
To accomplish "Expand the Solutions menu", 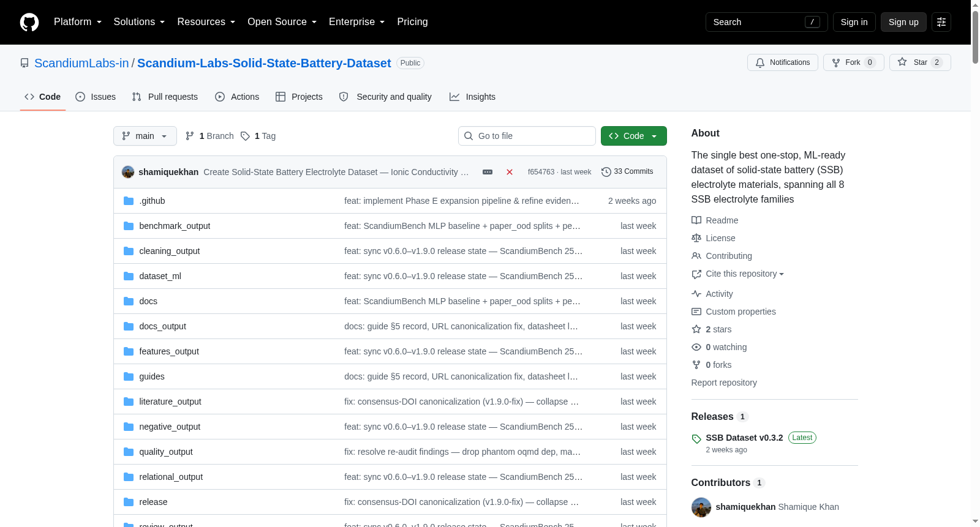I will [x=139, y=22].
